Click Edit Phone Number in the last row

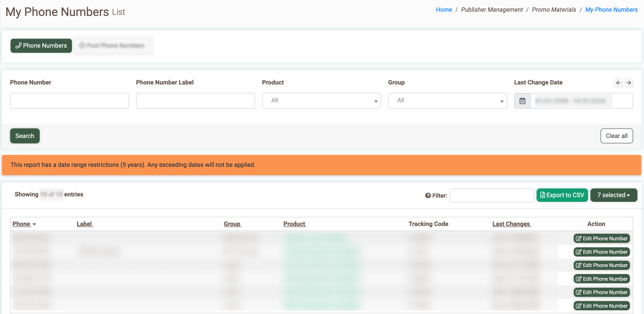[x=601, y=306]
